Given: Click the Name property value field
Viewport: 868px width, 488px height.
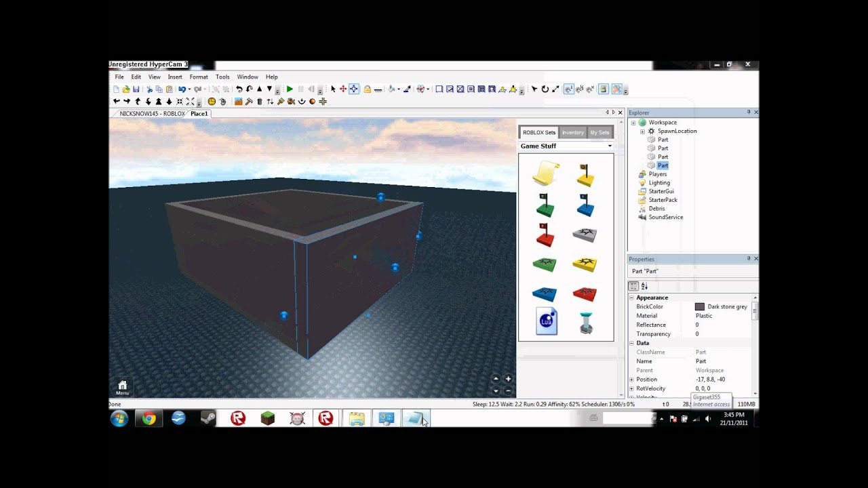Looking at the screenshot, I should point(722,361).
